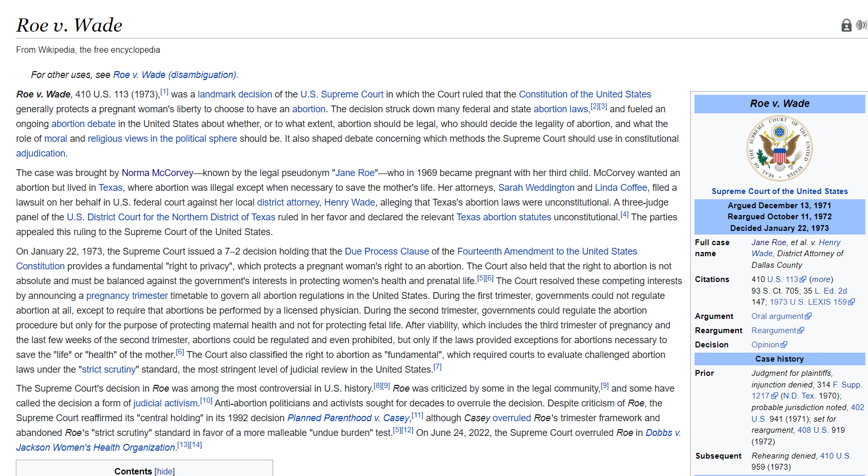Open Roe v. Wade (disambiguation) link

click(x=175, y=75)
